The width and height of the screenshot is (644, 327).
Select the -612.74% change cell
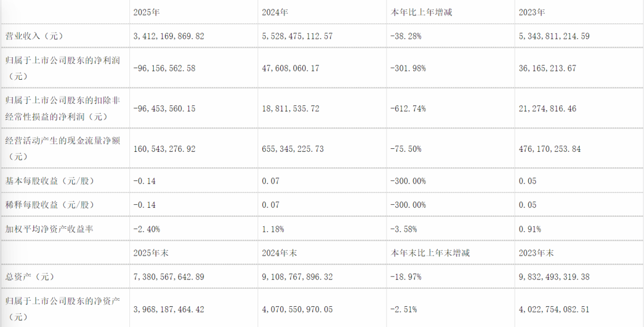pyautogui.click(x=407, y=109)
